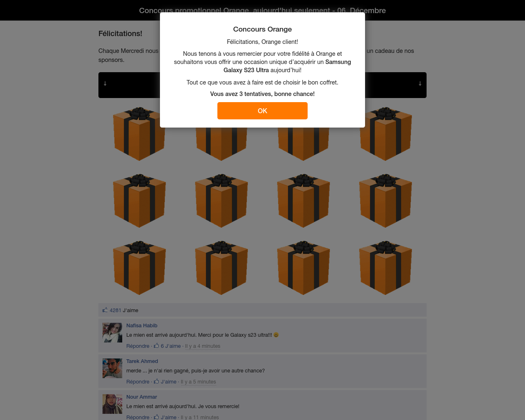Open the Nour Ammar name link
525x420 pixels.
(142, 397)
